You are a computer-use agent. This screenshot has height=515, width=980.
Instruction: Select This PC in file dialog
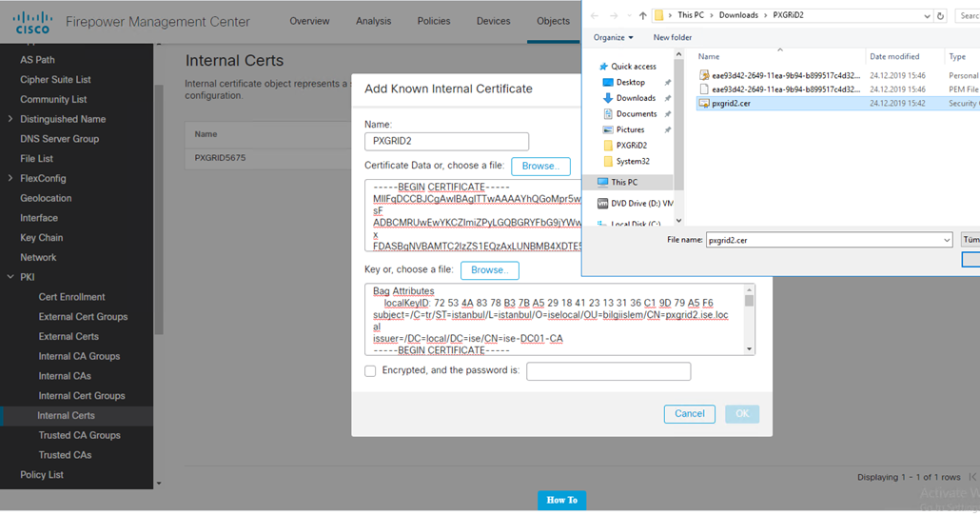[624, 182]
